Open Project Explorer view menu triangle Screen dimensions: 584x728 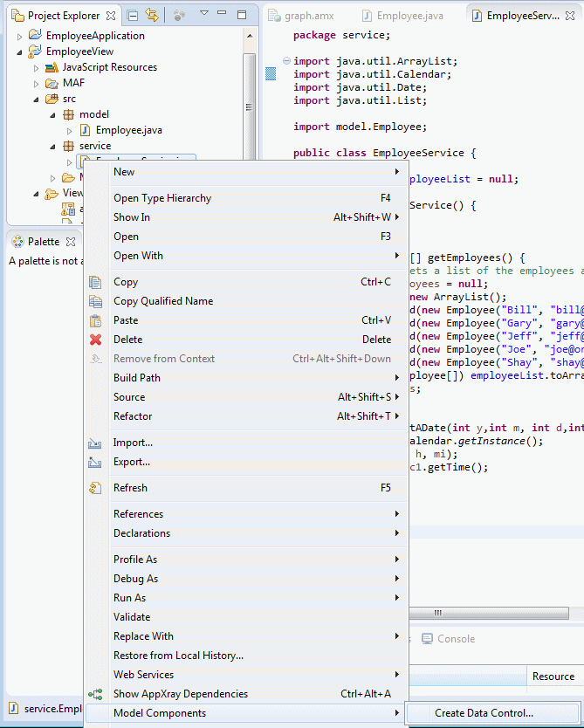(x=203, y=13)
